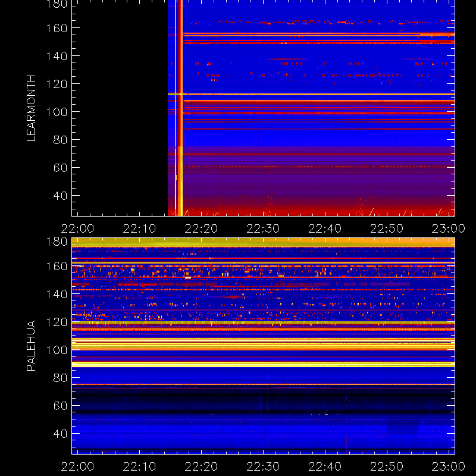Select the 160 tick on LEARMONTH axis

click(x=57, y=28)
